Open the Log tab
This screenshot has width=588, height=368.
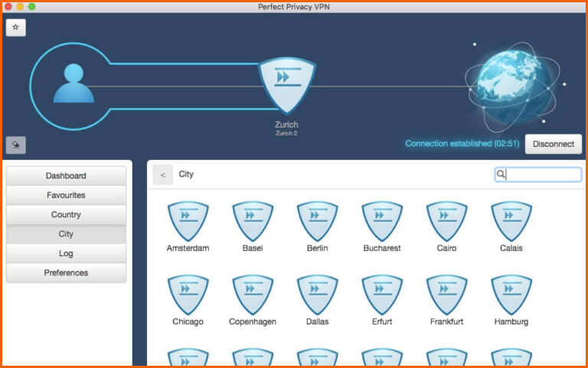[x=66, y=254]
